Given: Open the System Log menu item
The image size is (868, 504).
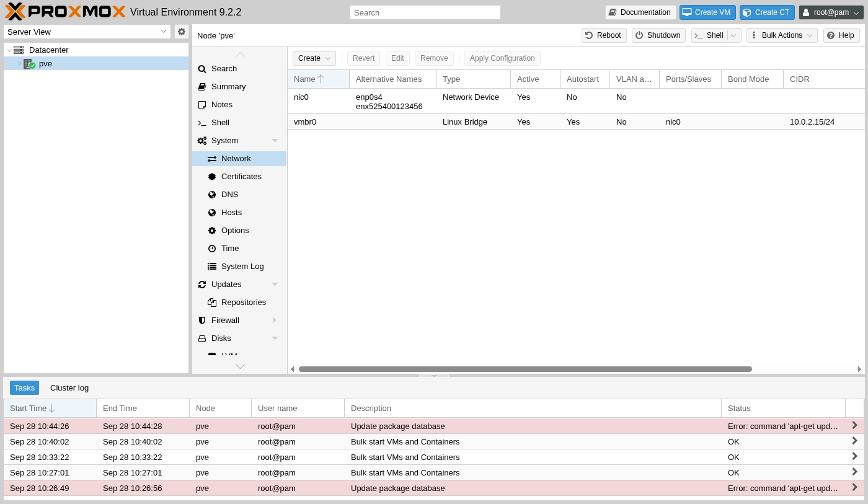Looking at the screenshot, I should click(239, 267).
